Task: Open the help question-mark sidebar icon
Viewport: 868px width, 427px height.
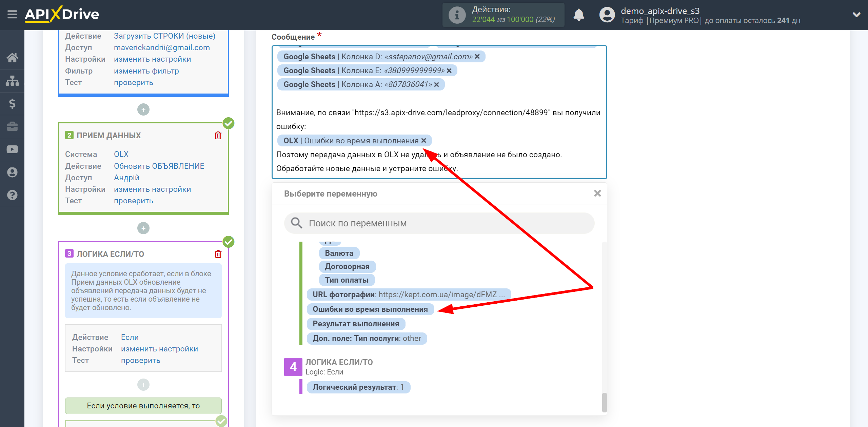Action: click(12, 195)
